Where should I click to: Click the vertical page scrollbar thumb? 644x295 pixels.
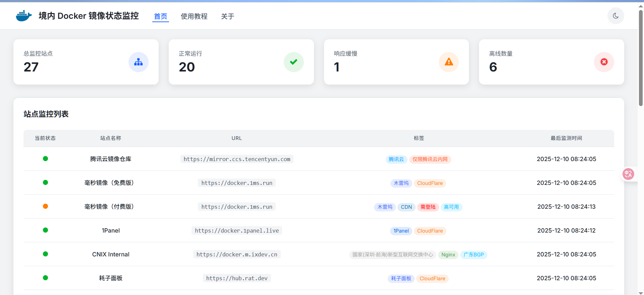(641, 58)
